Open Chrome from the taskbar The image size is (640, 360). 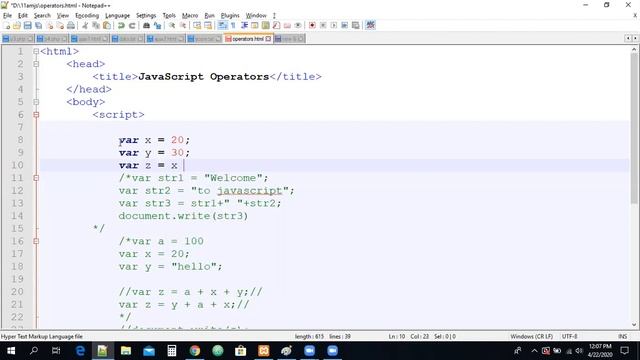pos(195,351)
